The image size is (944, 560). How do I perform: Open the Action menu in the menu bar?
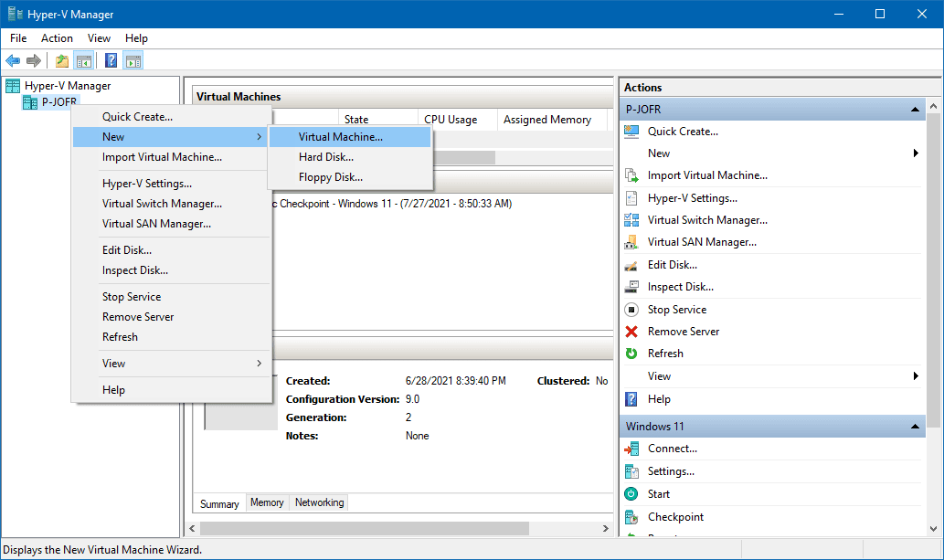pyautogui.click(x=57, y=38)
